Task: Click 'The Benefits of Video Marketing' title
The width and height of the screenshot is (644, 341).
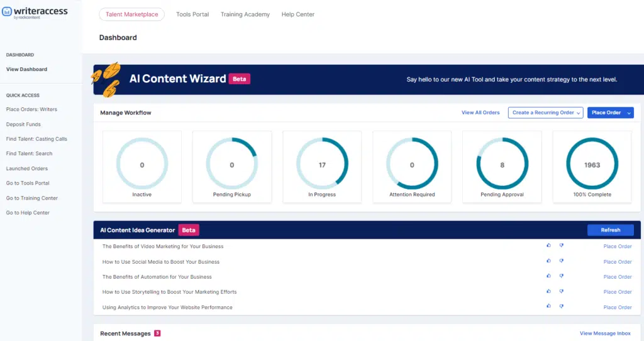Action: click(x=163, y=247)
